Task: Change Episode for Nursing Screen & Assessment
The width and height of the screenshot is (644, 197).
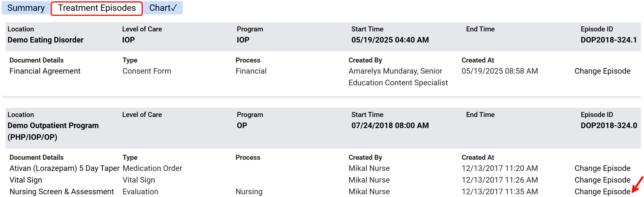Action: click(x=602, y=192)
